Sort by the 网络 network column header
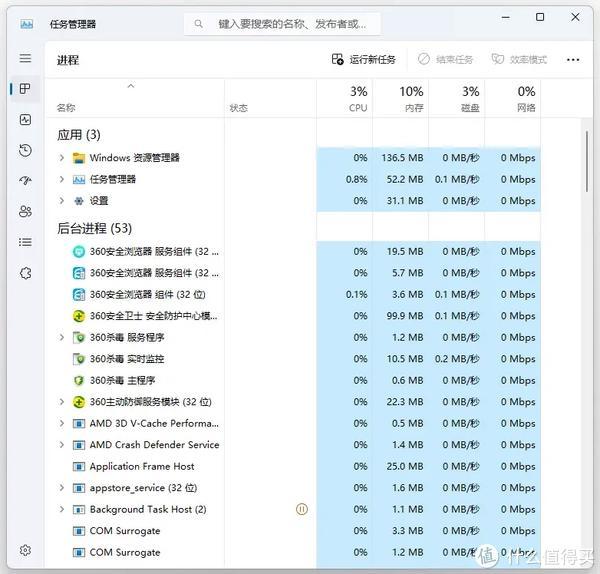Screen dimensions: 600x574 513,98
